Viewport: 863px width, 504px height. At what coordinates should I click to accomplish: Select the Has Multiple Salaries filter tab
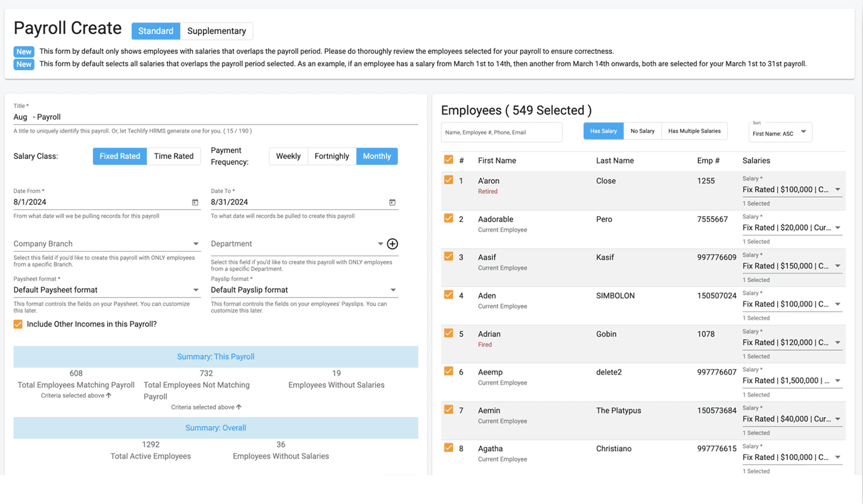[694, 131]
